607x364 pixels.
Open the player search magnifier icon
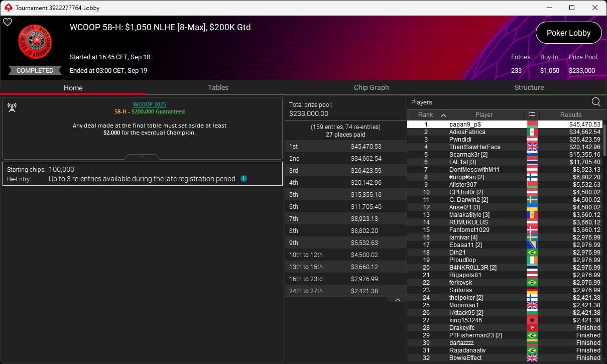pyautogui.click(x=596, y=102)
